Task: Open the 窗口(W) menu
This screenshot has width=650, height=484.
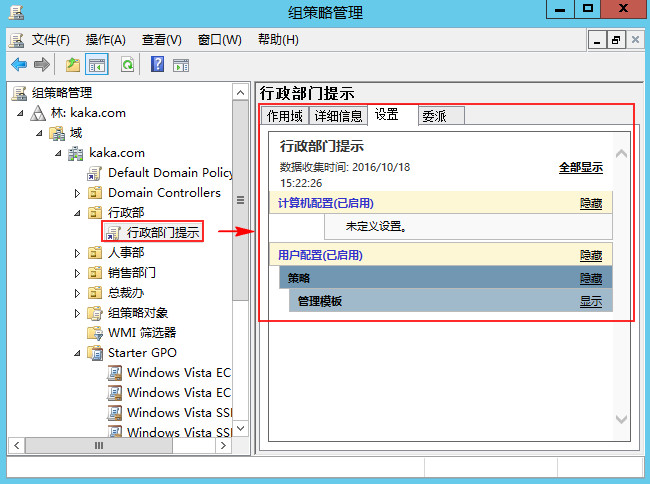Action: coord(220,40)
